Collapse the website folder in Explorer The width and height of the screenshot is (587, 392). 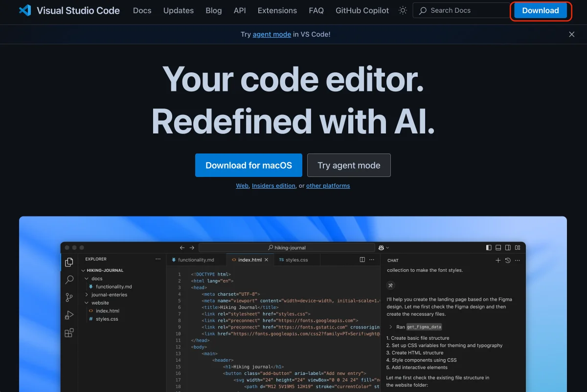tap(87, 303)
